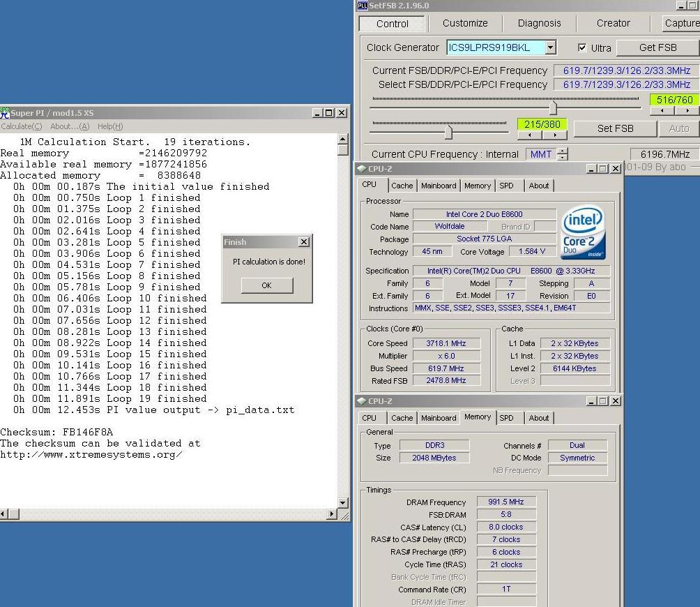Open the Creator tab in SetFSB
The image size is (700, 607).
pyautogui.click(x=614, y=23)
